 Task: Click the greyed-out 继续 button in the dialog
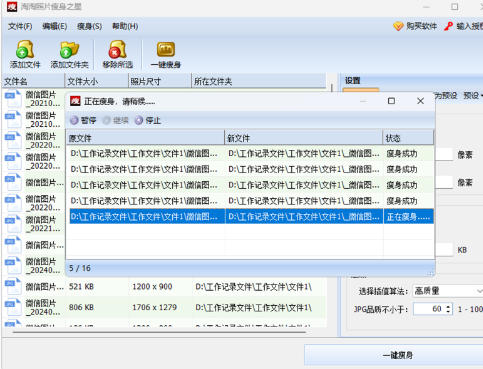pyautogui.click(x=115, y=120)
